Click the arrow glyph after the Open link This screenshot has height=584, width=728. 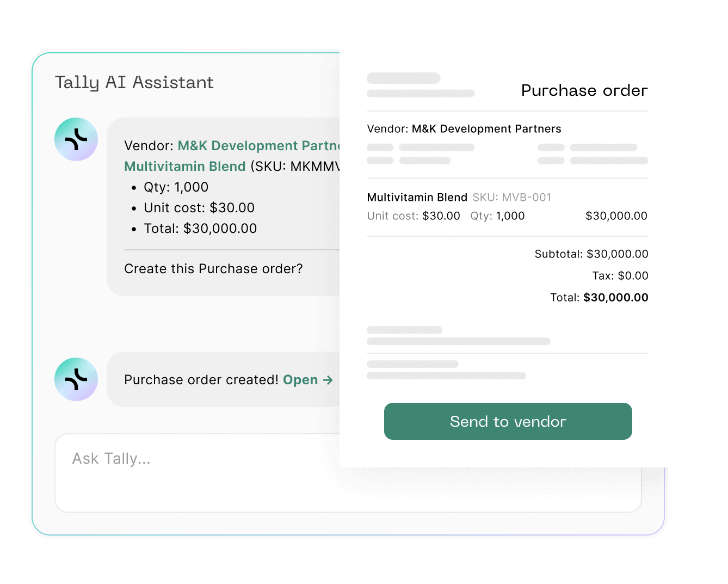328,380
